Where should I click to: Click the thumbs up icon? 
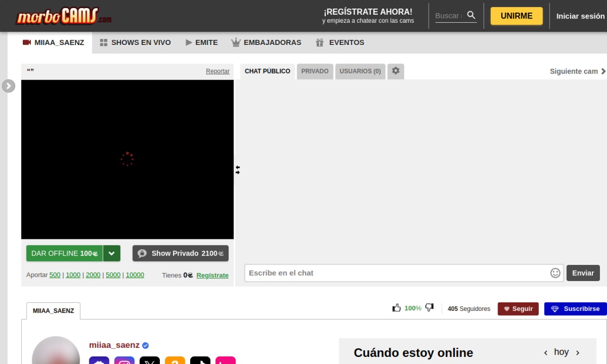[397, 308]
